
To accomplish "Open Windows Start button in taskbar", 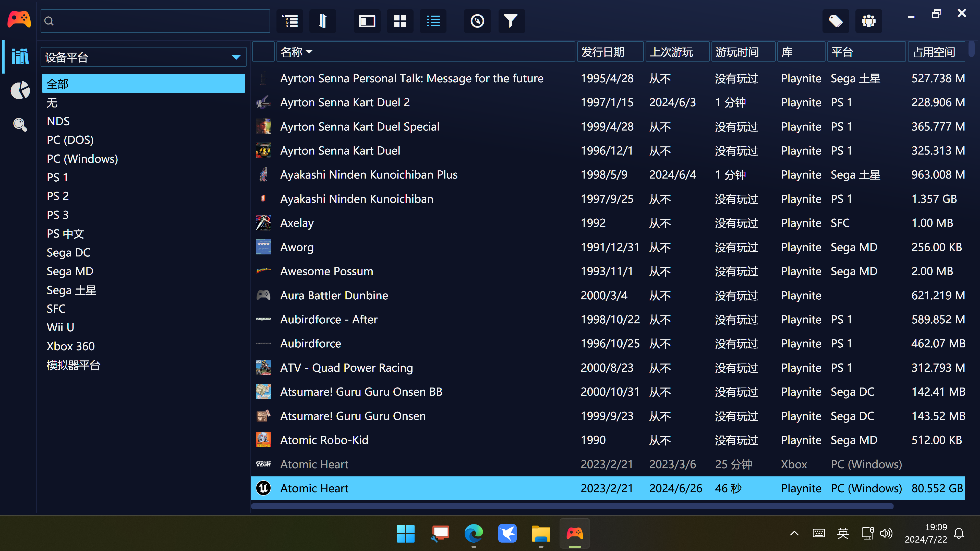I will (406, 533).
